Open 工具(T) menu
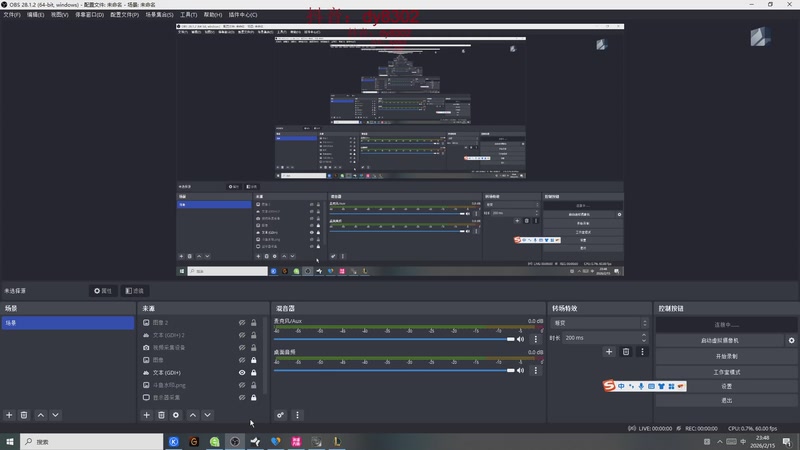This screenshot has height=450, width=800. click(x=188, y=15)
